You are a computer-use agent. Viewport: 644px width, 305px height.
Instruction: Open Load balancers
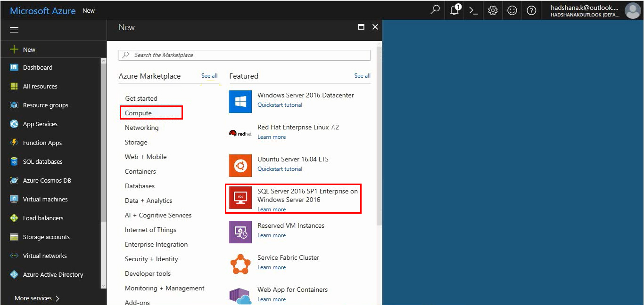pos(43,218)
